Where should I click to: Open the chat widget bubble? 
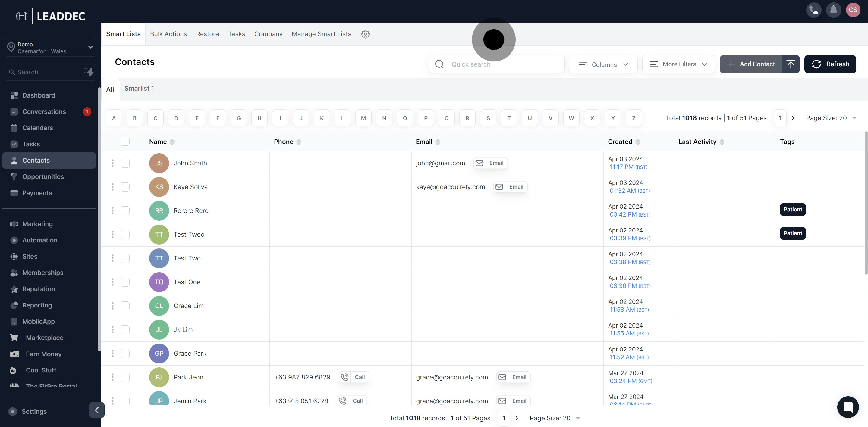click(848, 407)
